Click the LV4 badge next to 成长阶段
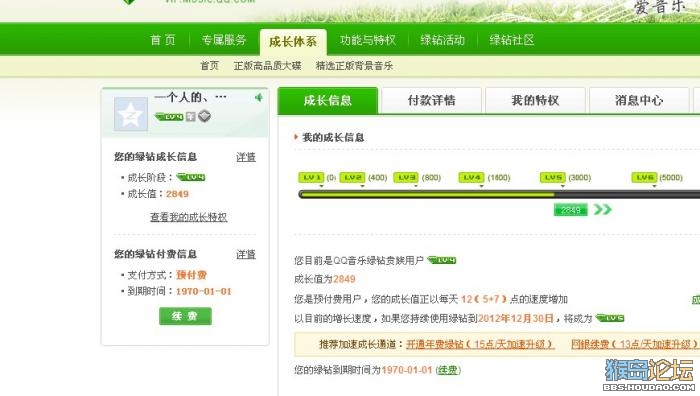Viewport: 700px width, 396px height. pyautogui.click(x=191, y=177)
